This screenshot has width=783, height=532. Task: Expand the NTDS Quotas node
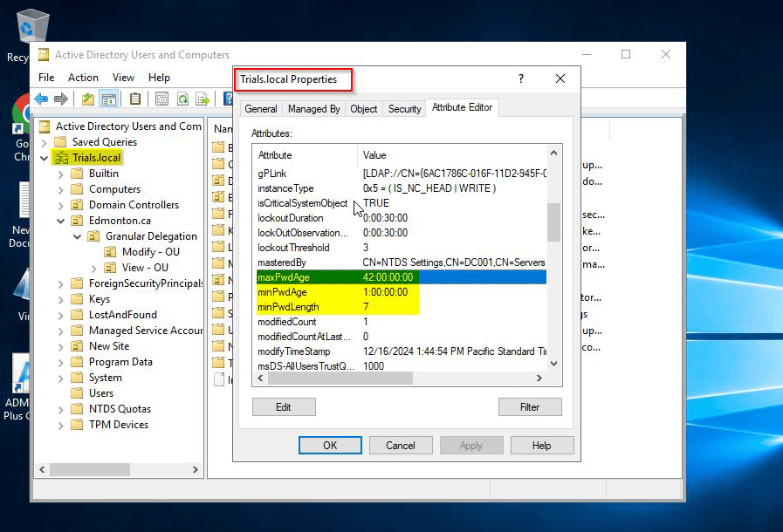tap(60, 410)
